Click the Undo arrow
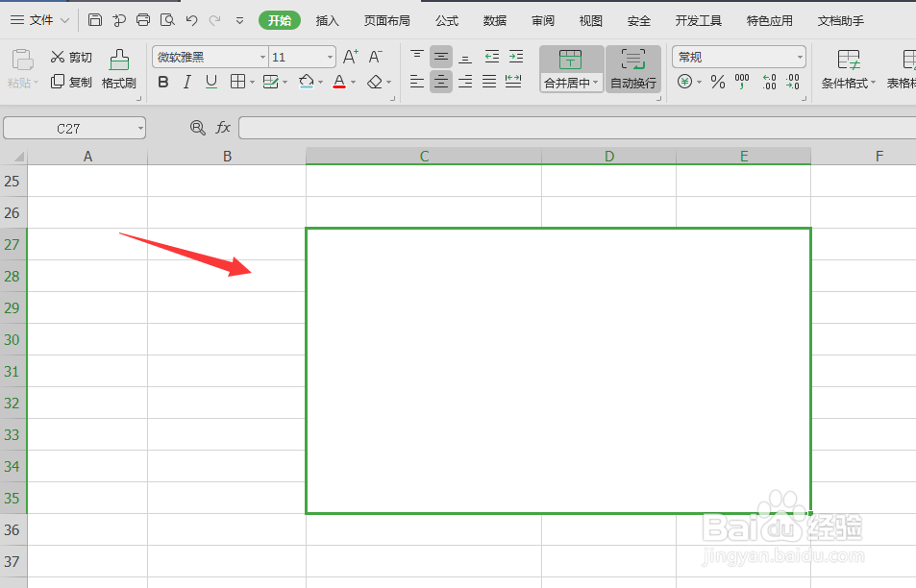The width and height of the screenshot is (916, 588). [191, 20]
